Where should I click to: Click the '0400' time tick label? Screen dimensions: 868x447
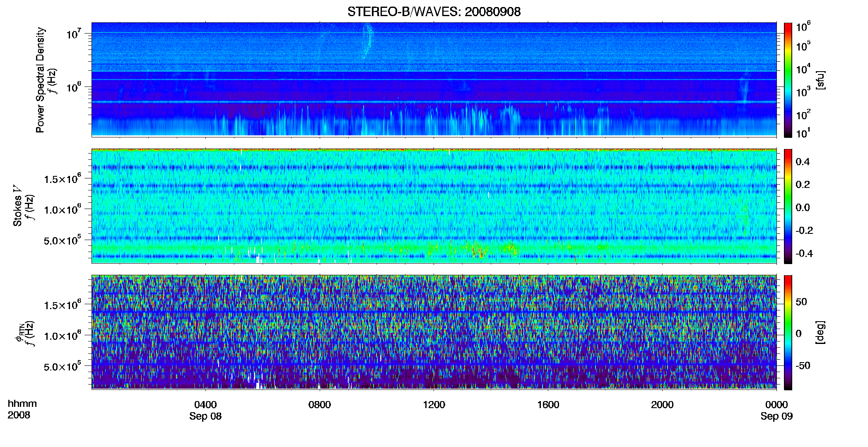point(205,405)
